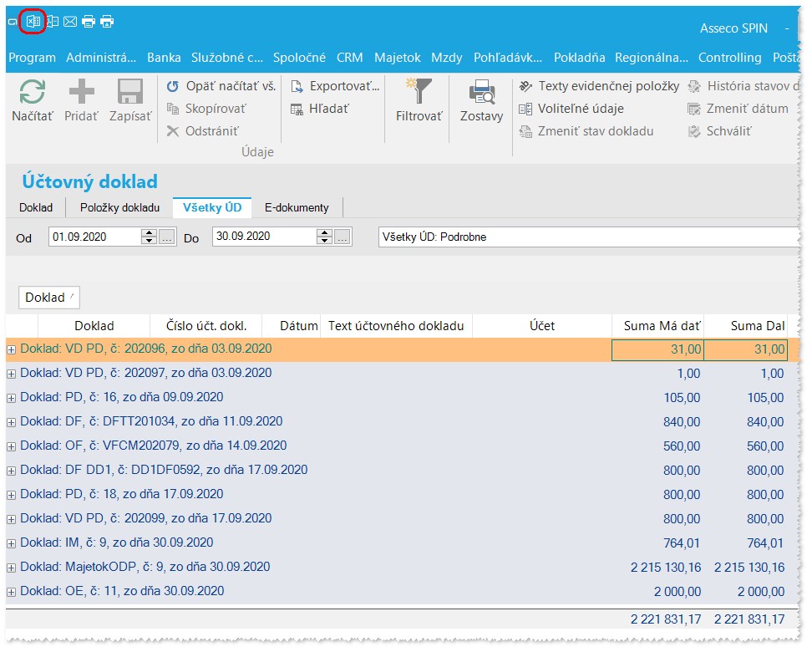Expand the Doklad DF DD1 č. DD1DF0592 row

[x=11, y=471]
